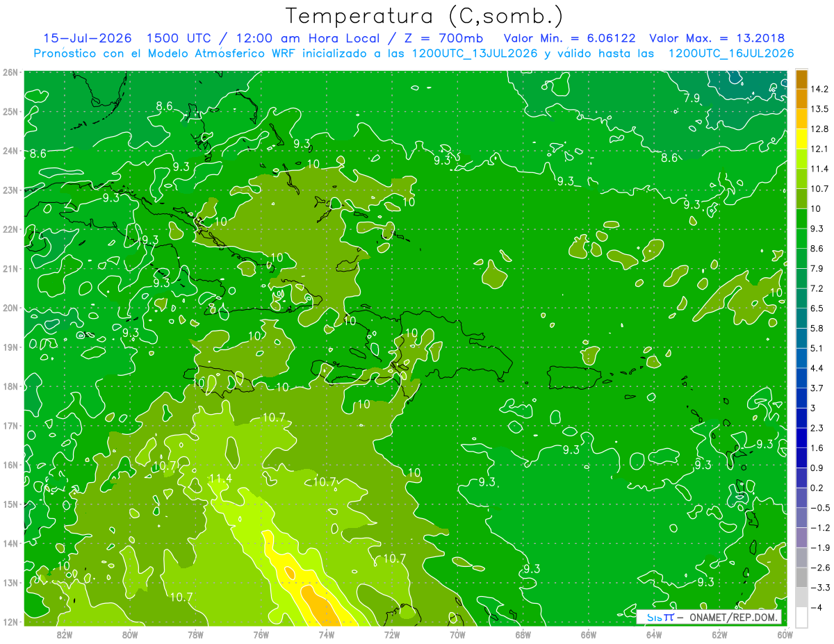Click the "80W" longitude axis label
Viewport: 834px width, 644px height.
[x=130, y=634]
